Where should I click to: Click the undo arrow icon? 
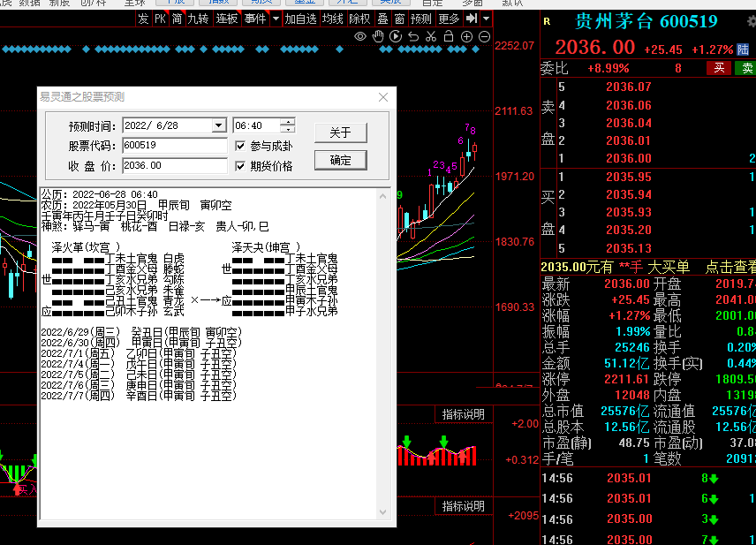tap(413, 36)
